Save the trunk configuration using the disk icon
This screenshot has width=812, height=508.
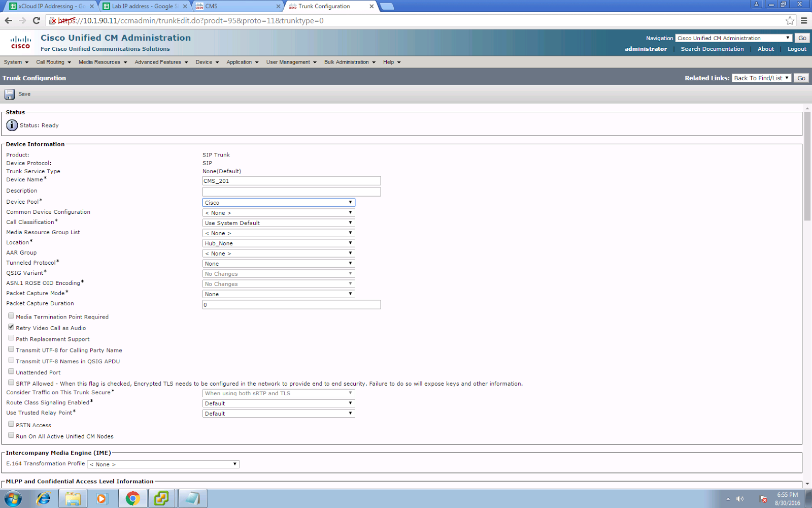tap(9, 94)
